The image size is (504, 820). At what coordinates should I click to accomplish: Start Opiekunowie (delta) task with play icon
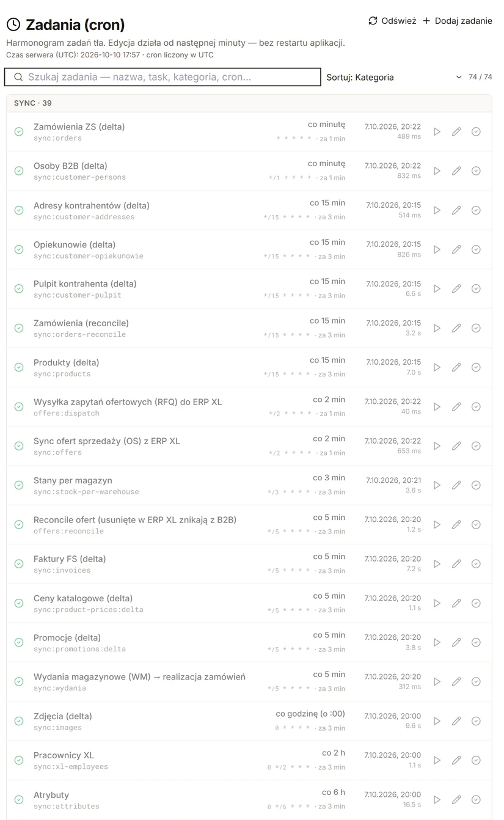click(437, 249)
